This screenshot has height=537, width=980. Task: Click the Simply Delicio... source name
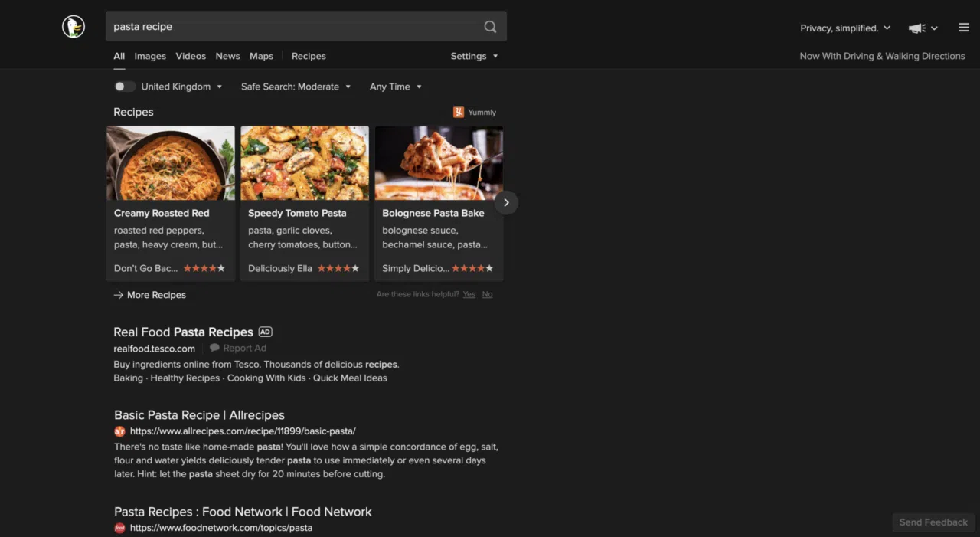(416, 269)
